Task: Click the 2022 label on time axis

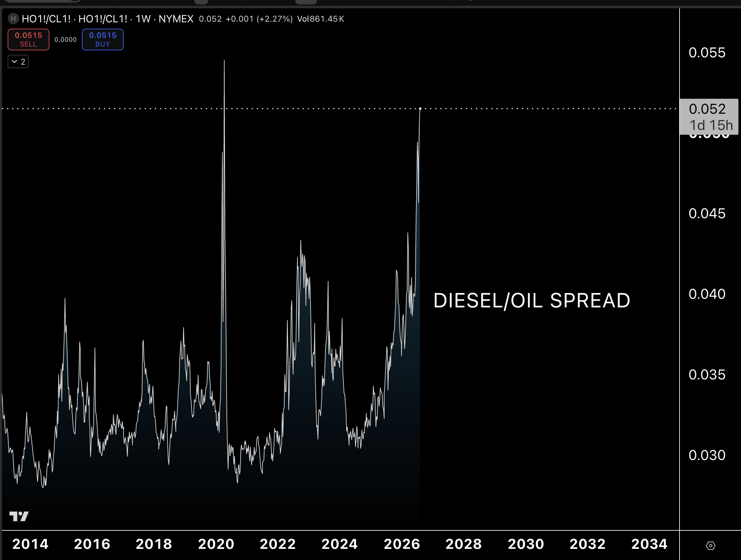Action: tap(278, 544)
